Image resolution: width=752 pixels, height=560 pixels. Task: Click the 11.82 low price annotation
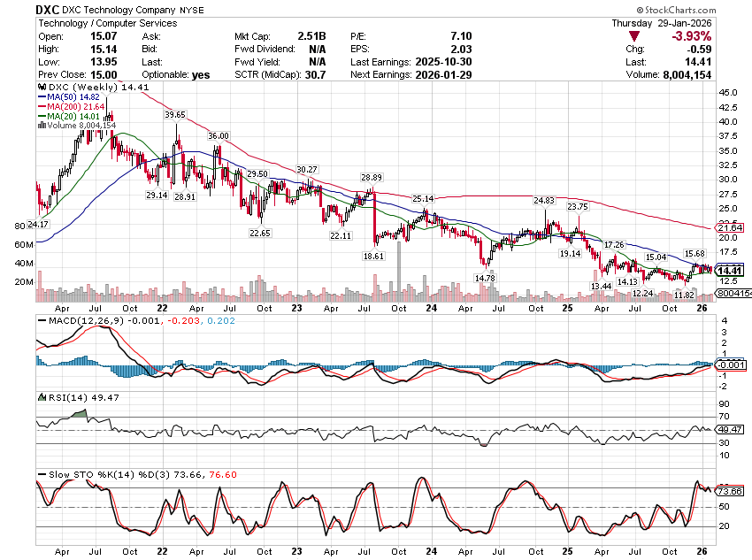(x=684, y=295)
